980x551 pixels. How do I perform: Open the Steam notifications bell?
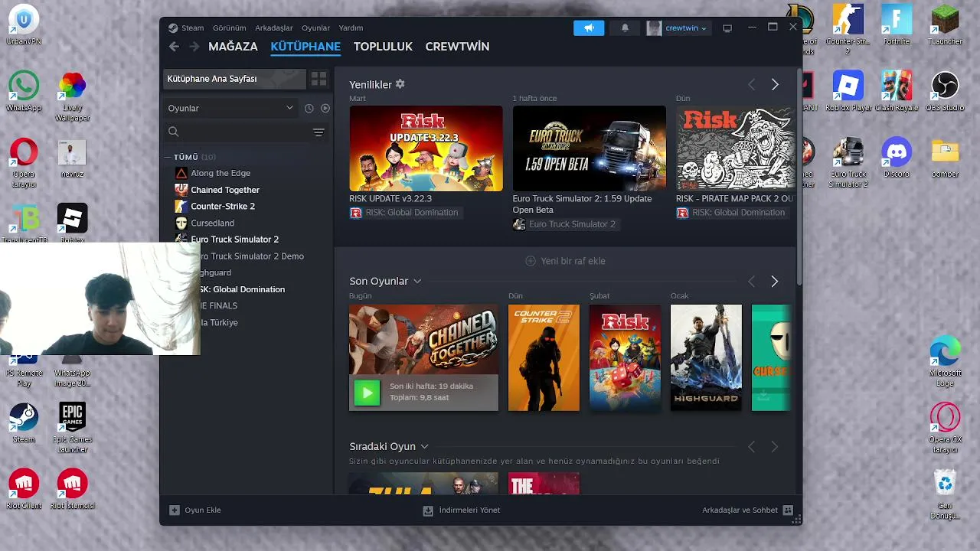coord(625,28)
